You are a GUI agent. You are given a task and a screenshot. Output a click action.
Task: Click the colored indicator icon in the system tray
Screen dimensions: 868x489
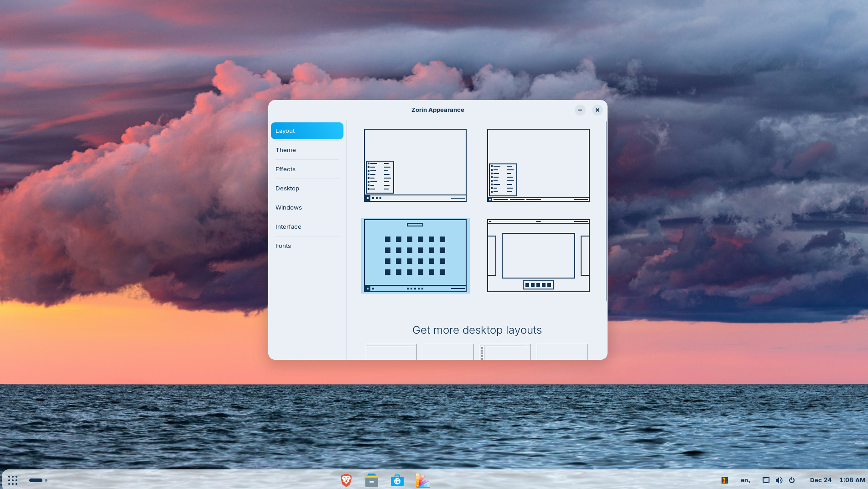pos(724,480)
